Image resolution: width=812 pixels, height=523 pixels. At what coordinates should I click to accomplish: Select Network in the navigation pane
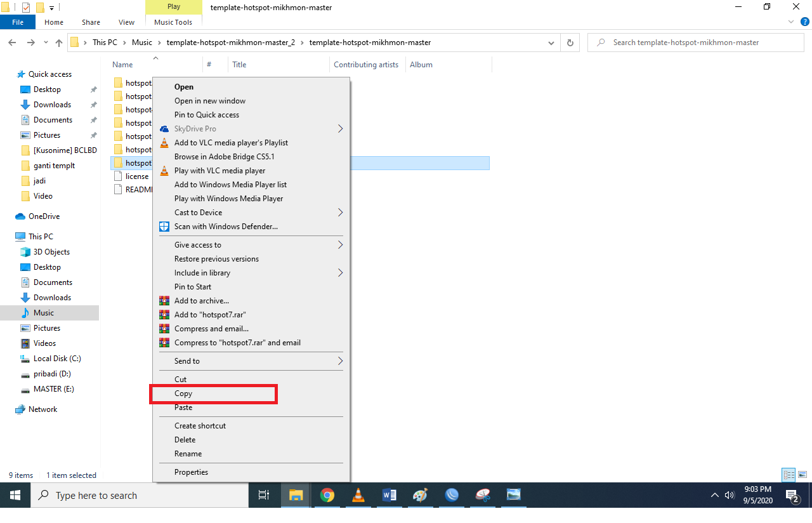43,409
